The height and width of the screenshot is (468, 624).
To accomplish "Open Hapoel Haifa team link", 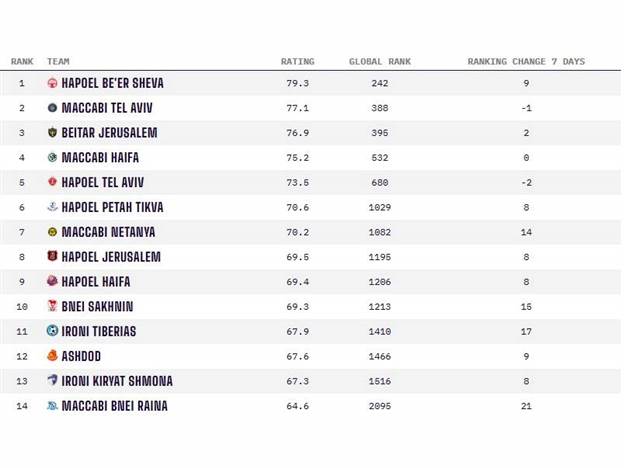I will pyautogui.click(x=96, y=282).
